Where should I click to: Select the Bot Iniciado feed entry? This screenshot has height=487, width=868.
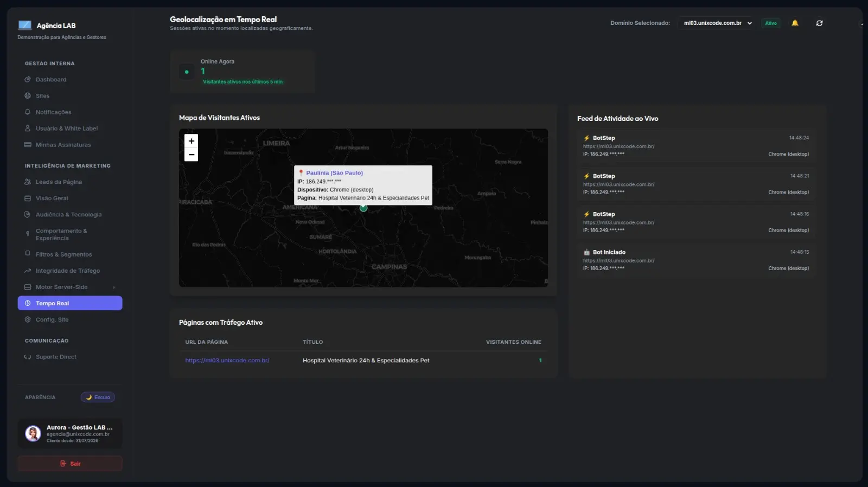click(696, 260)
